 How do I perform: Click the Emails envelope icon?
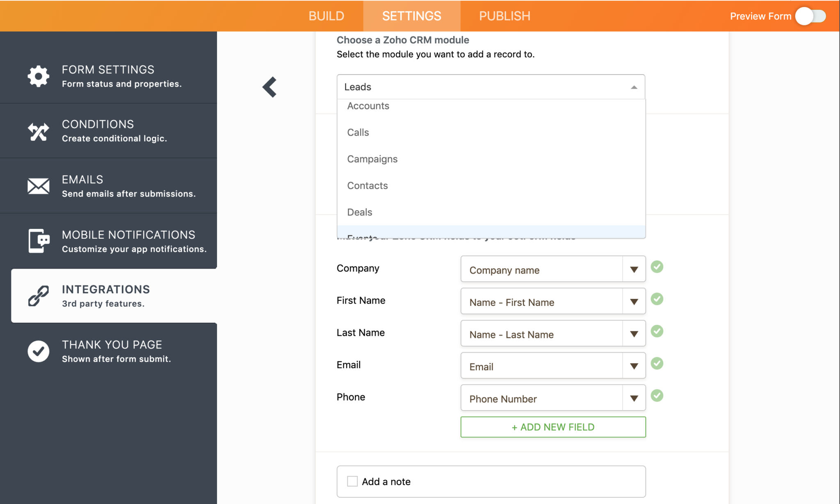coord(38,186)
